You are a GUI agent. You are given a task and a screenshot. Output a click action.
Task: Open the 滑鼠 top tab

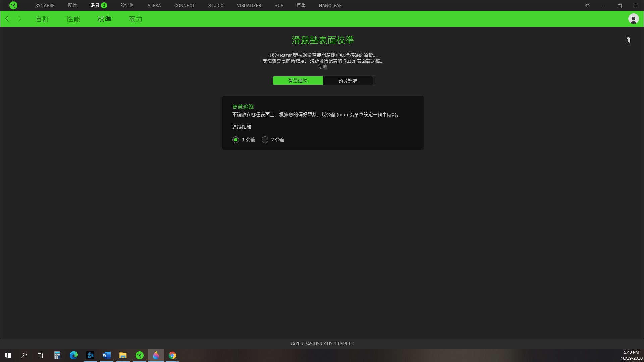click(95, 6)
